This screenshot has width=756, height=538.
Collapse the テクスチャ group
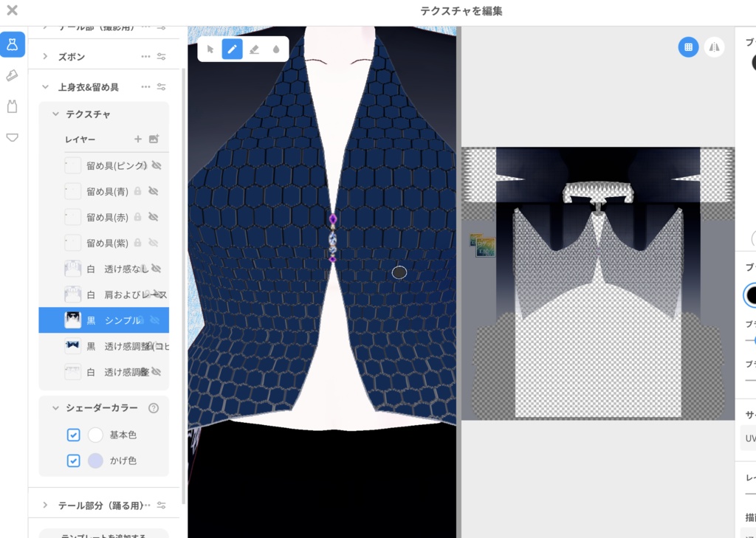click(x=55, y=114)
